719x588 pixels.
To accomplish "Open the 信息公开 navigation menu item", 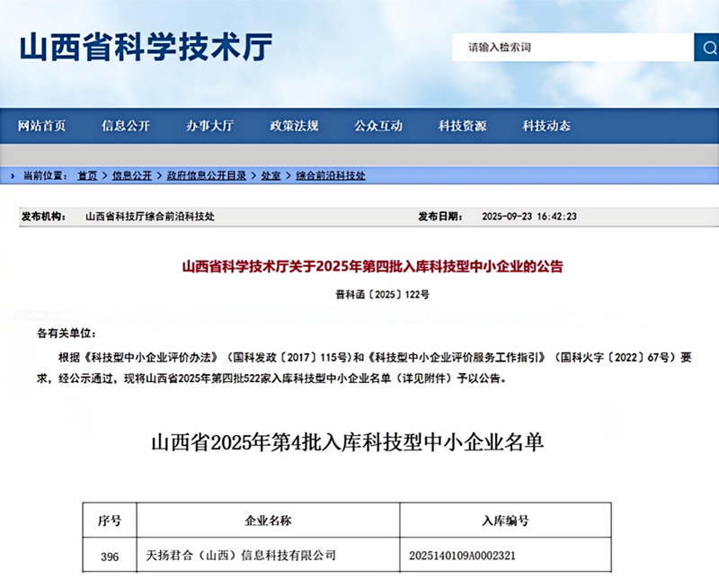I will click(x=126, y=126).
